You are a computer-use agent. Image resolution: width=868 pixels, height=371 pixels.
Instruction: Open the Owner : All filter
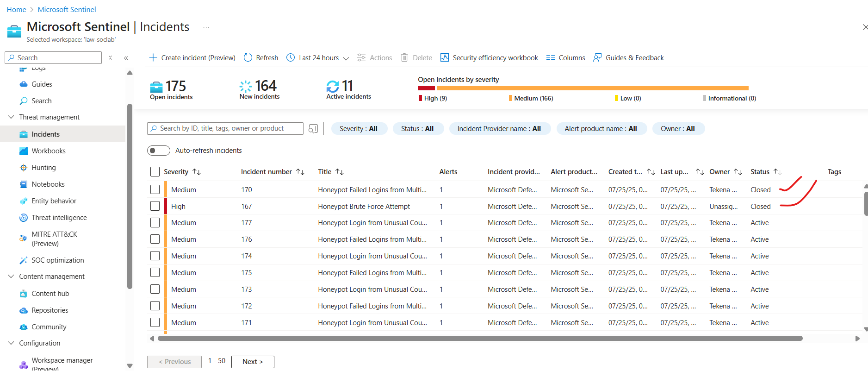tap(678, 129)
